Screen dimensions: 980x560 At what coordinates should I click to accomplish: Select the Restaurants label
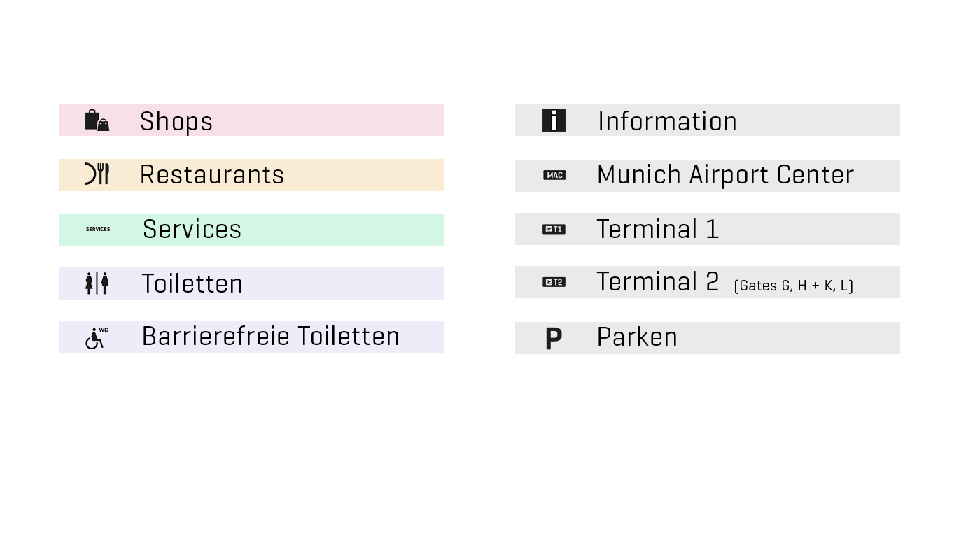(212, 175)
